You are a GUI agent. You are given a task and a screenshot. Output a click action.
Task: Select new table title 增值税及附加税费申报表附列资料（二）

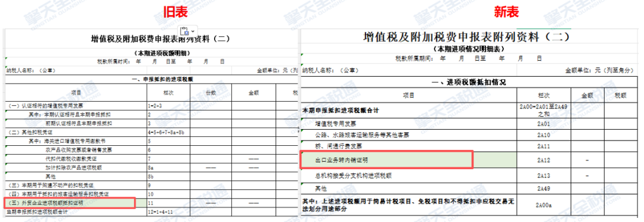tap(467, 37)
